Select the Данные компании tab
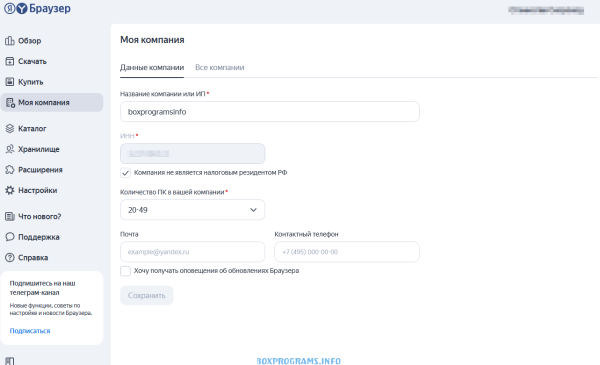This screenshot has width=600, height=365. tap(152, 67)
